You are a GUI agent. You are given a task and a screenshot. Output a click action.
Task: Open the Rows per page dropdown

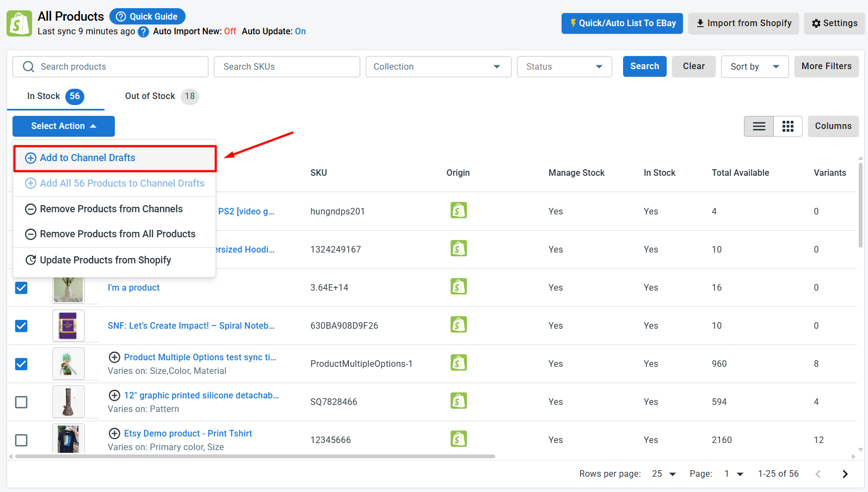click(x=664, y=474)
